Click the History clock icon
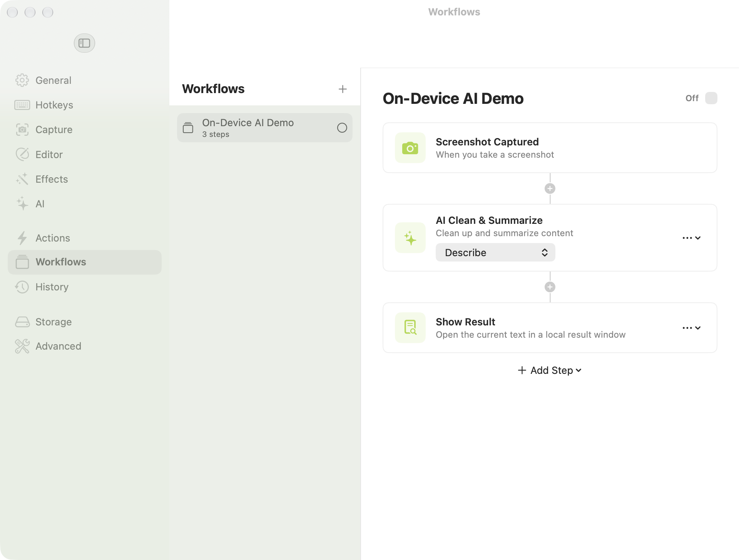 click(22, 287)
